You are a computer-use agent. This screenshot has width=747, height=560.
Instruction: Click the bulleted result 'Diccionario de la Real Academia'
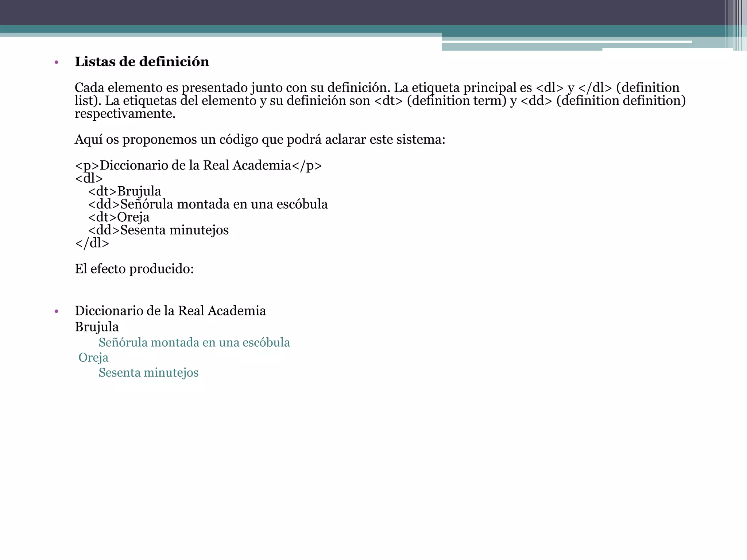[x=170, y=311]
